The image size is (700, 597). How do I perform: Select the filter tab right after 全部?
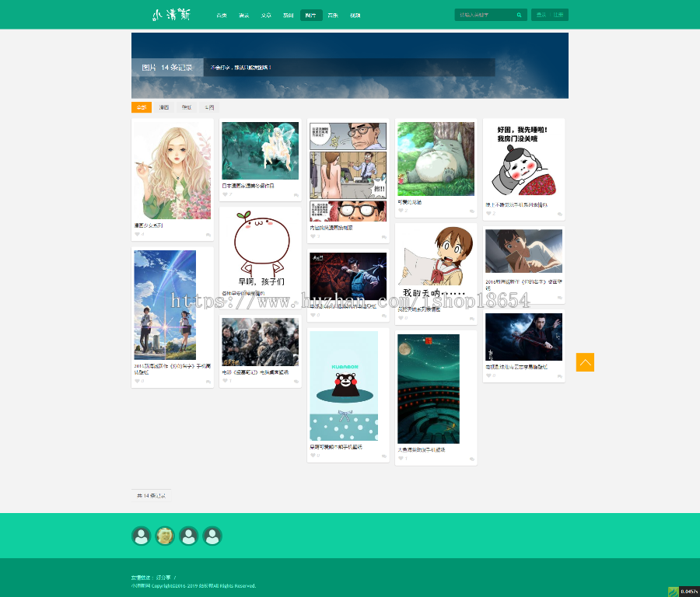coord(164,107)
